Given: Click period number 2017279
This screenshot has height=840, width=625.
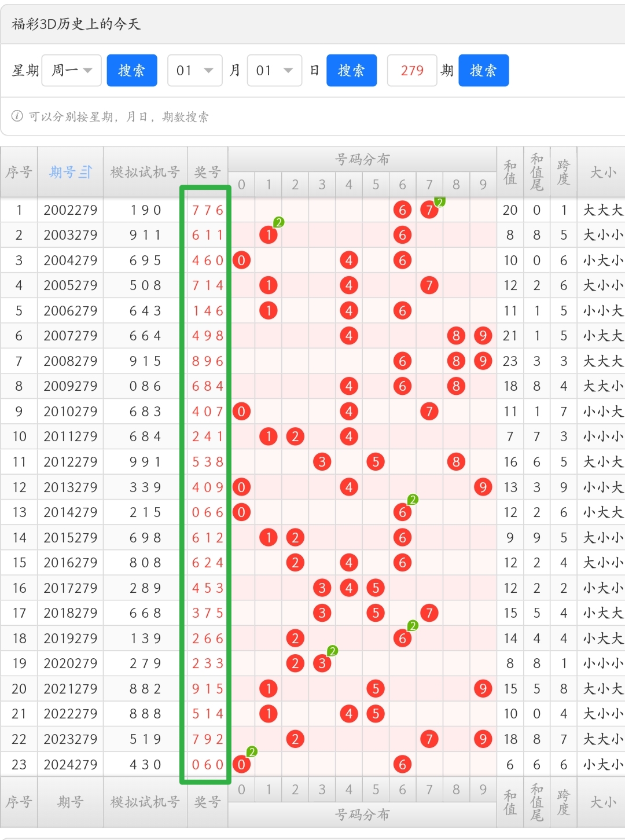Looking at the screenshot, I should (71, 588).
